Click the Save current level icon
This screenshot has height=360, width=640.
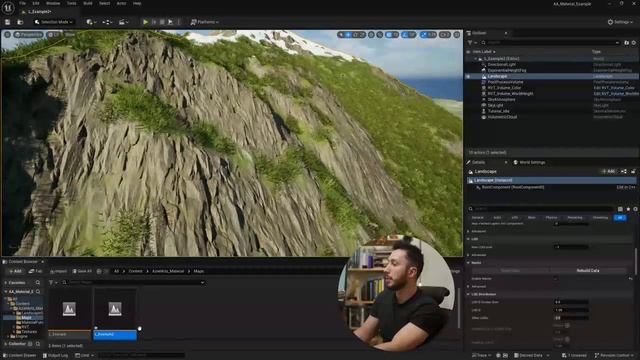pyautogui.click(x=7, y=22)
